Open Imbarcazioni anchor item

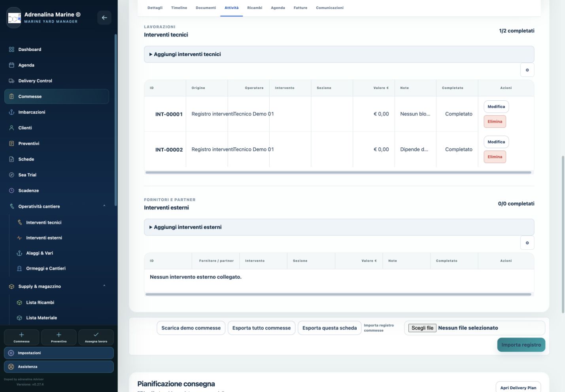(57, 112)
